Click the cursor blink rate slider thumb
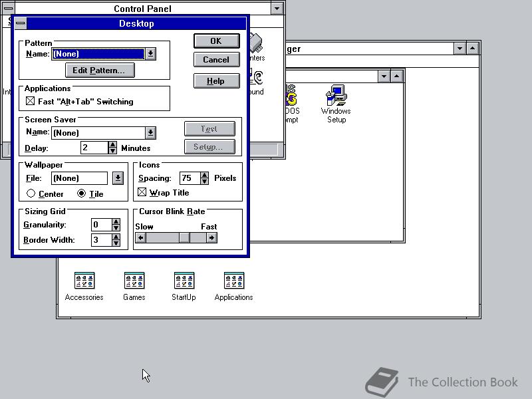Screen dimensions: 532x399 pyautogui.click(x=184, y=237)
